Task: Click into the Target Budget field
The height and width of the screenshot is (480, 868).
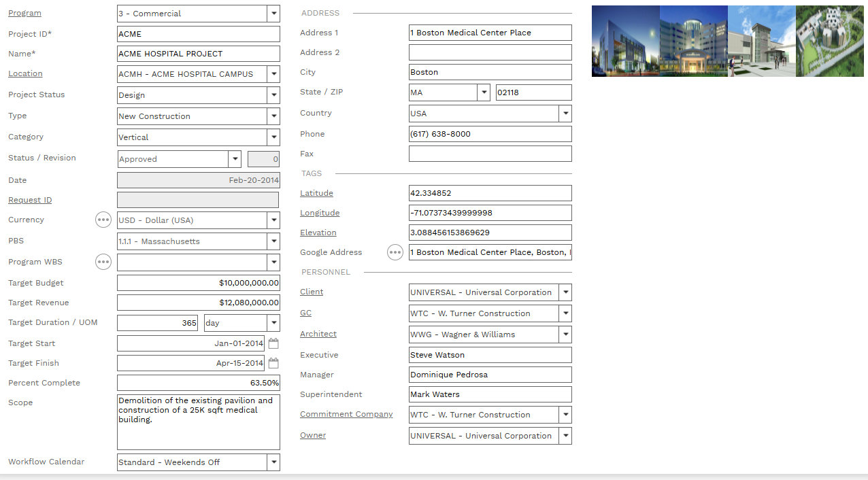Action: coord(198,283)
